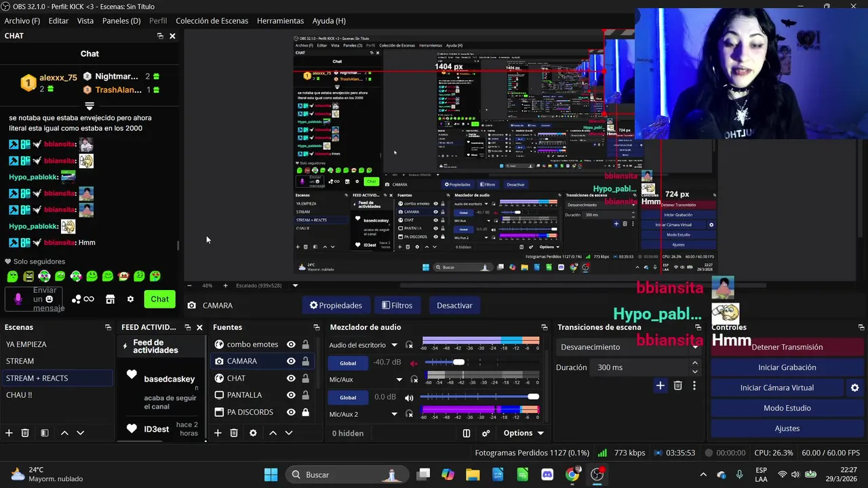
Task: Increase transition duration with up arrow
Action: (x=695, y=363)
